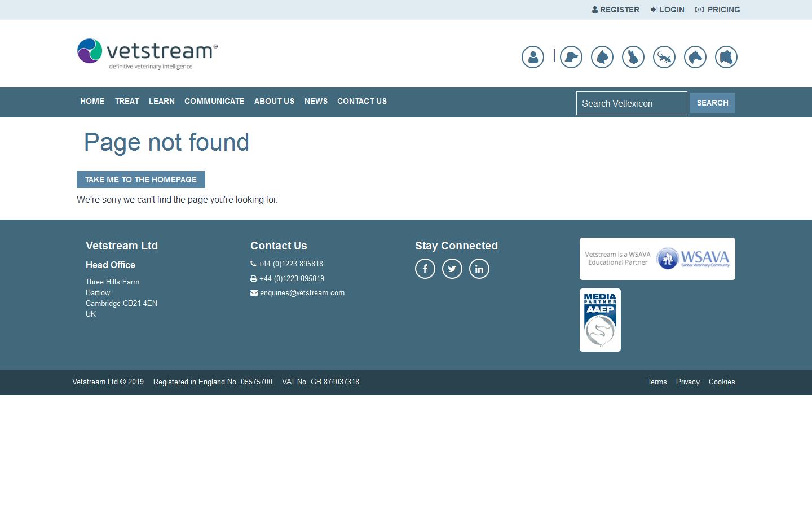812x508 pixels.
Task: Click the enquiries@vetstream.com email link
Action: pyautogui.click(x=302, y=293)
